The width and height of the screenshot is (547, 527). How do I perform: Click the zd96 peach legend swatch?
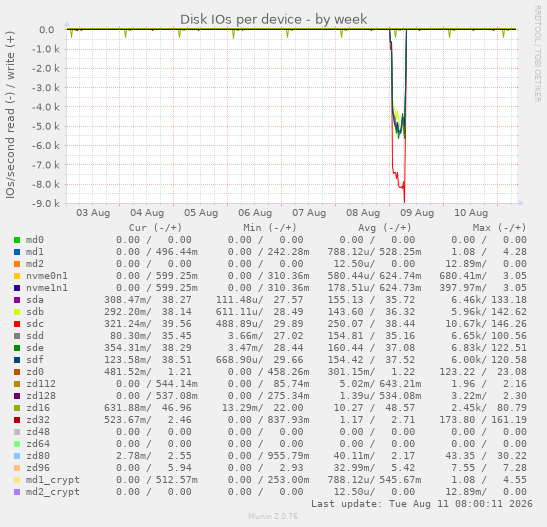click(x=17, y=468)
